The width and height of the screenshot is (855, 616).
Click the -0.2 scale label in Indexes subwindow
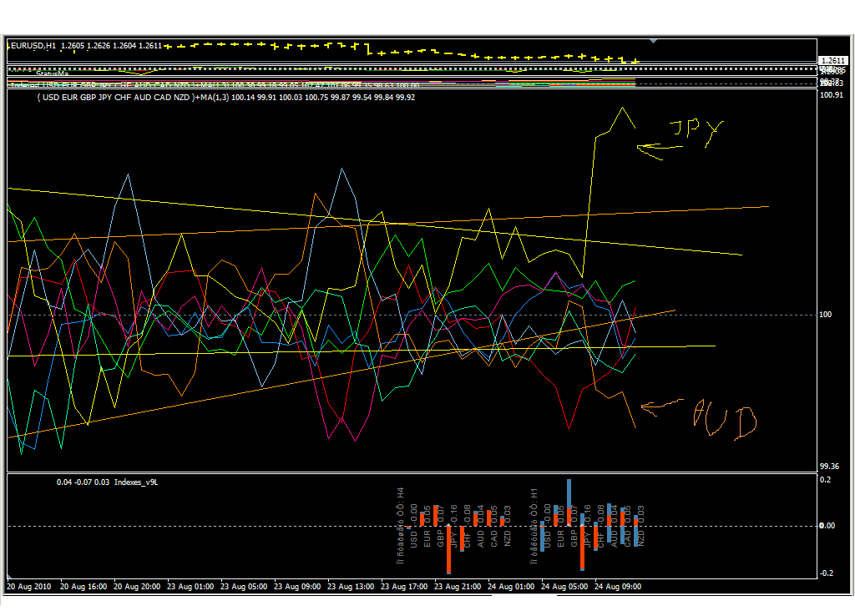pyautogui.click(x=827, y=573)
